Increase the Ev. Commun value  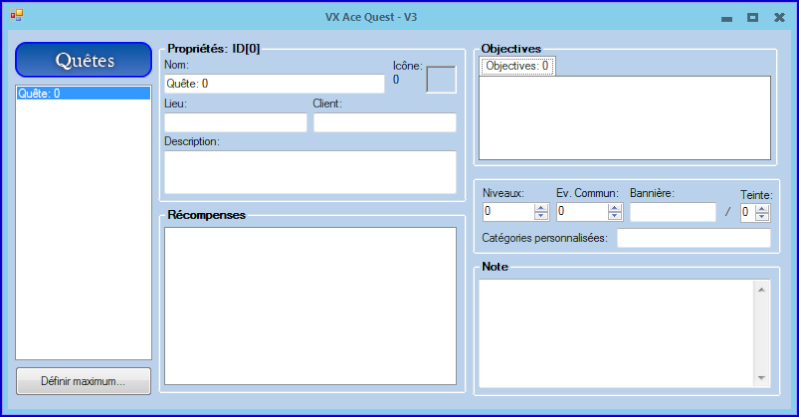tap(614, 208)
